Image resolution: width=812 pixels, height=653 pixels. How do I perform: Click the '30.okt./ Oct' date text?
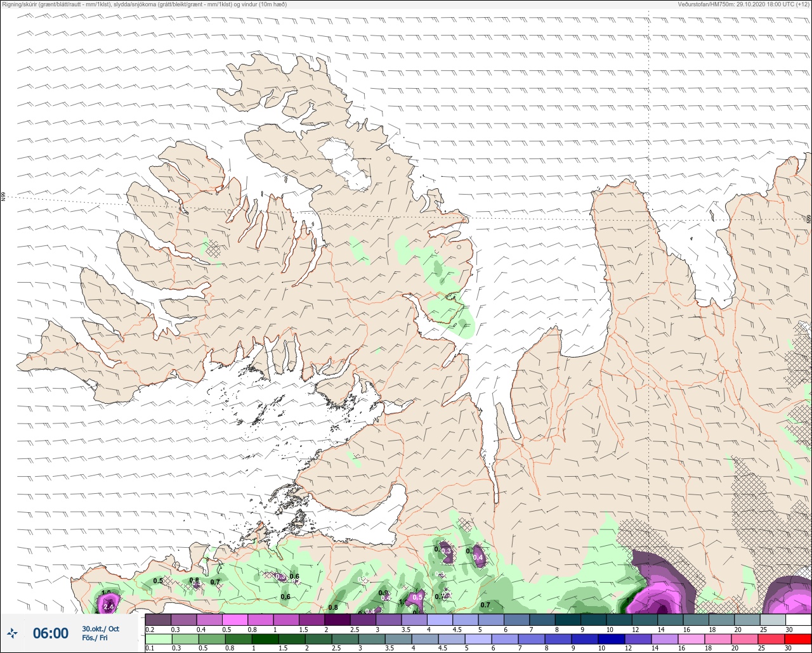tap(100, 628)
